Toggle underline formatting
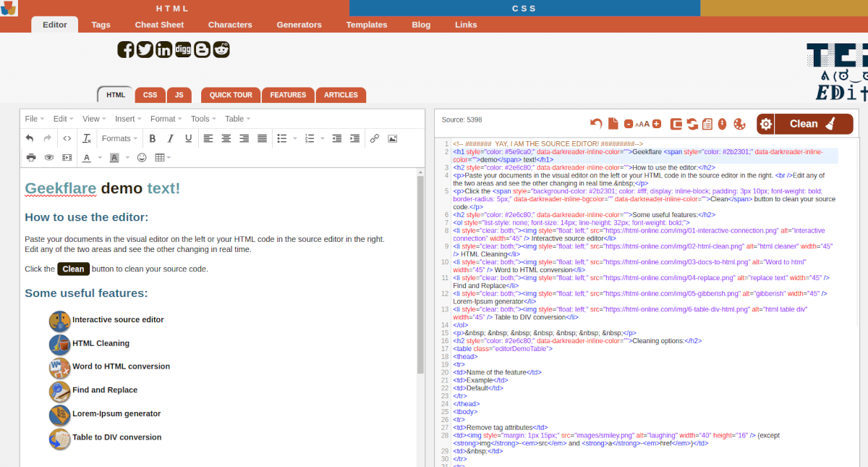Image resolution: width=868 pixels, height=467 pixels. (x=187, y=138)
